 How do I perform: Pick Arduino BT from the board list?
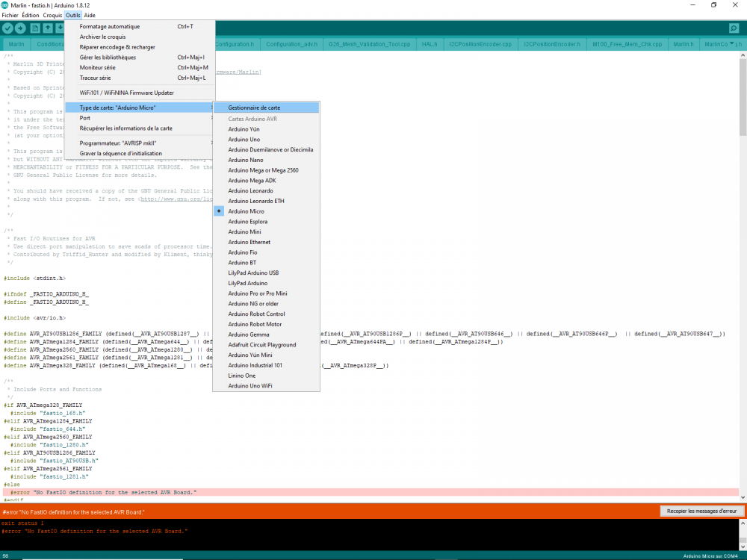267,263
